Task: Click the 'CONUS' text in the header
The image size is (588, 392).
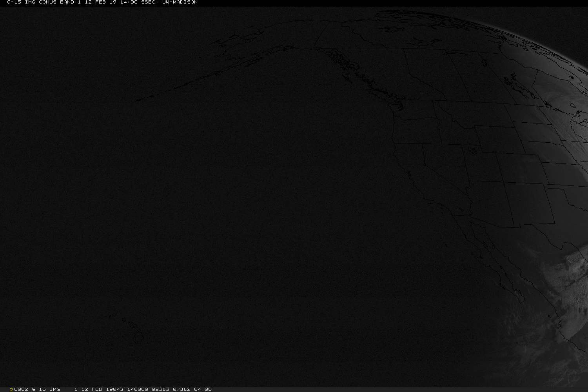Action: point(48,2)
